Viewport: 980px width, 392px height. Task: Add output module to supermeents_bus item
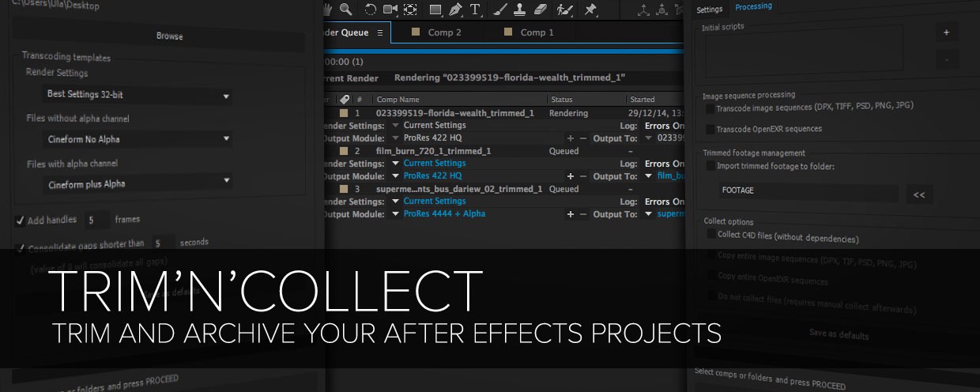click(x=571, y=214)
